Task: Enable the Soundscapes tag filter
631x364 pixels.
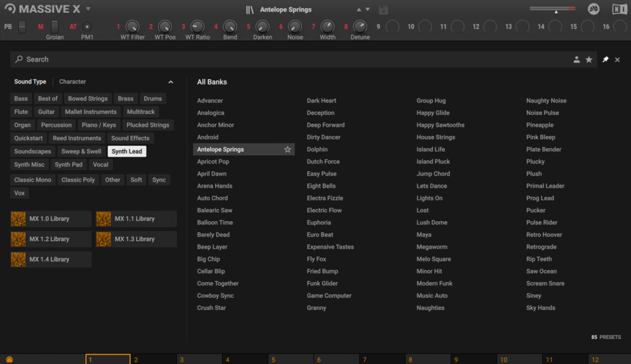Action: 33,151
